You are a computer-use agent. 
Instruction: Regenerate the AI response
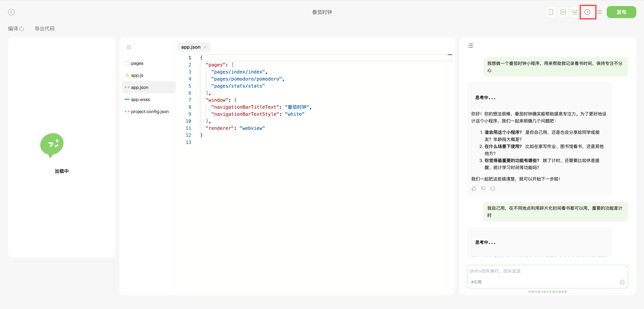492,189
